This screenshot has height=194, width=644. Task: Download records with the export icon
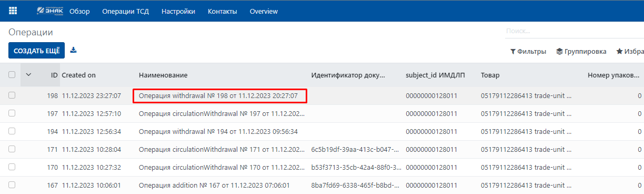pyautogui.click(x=74, y=50)
